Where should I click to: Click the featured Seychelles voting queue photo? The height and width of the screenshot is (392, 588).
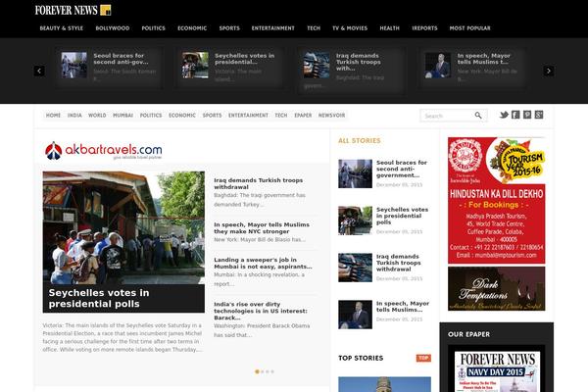click(123, 227)
